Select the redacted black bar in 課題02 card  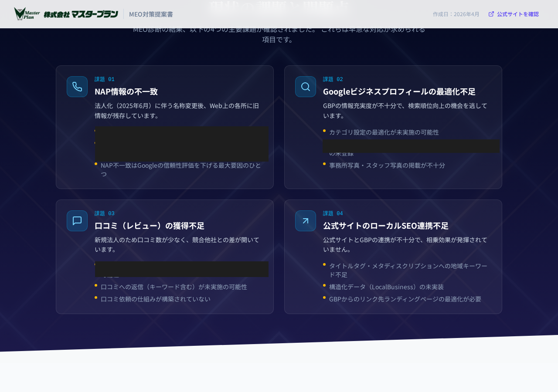click(x=411, y=146)
